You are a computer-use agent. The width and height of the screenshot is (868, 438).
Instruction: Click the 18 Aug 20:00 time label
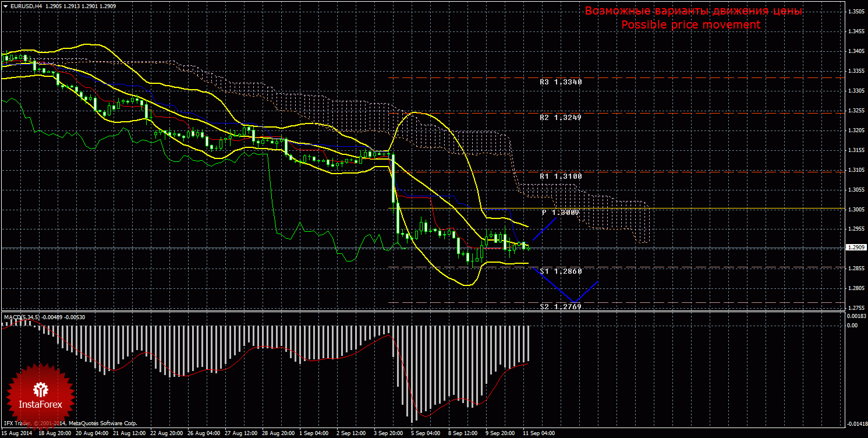(55, 433)
